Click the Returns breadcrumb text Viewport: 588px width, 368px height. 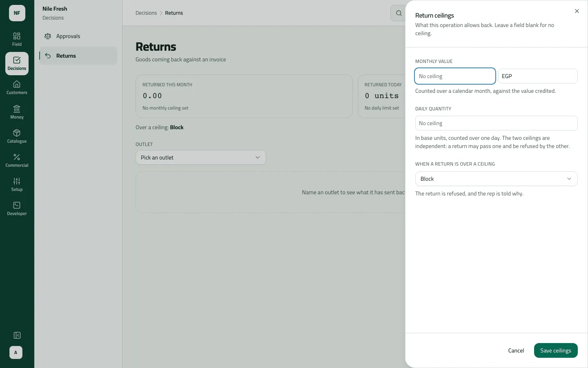click(x=174, y=13)
